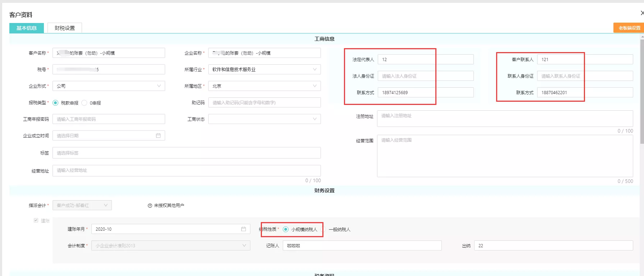Select 税款申报 radio option

(x=55, y=103)
